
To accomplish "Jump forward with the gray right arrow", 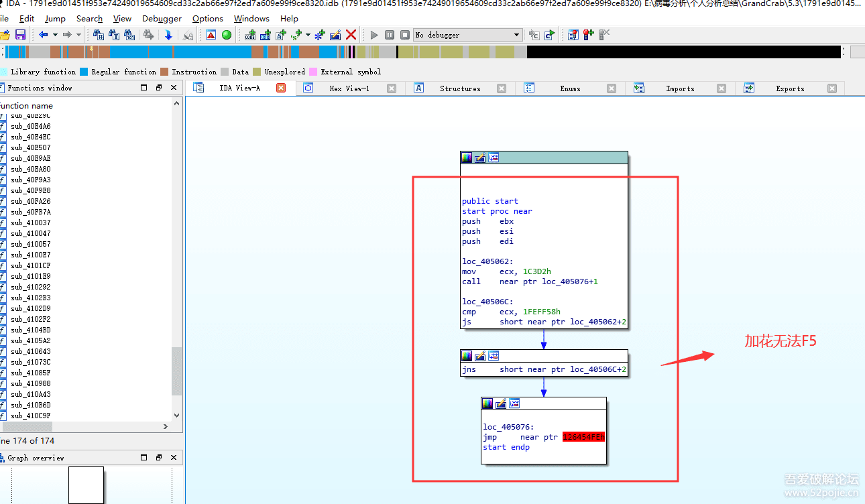I will (67, 34).
